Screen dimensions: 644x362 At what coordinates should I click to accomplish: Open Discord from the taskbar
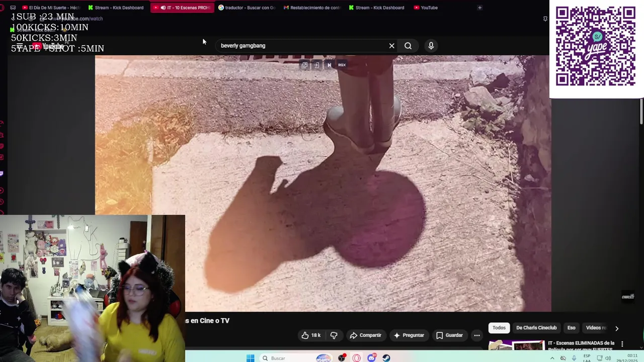coord(372,358)
